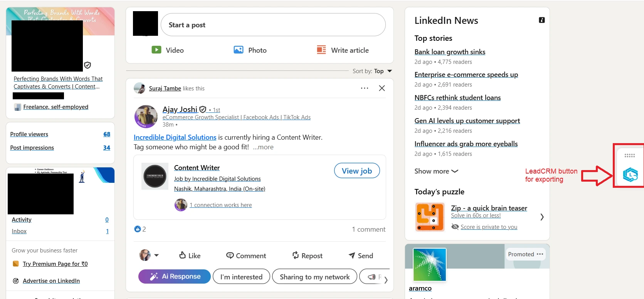Open the Activity link in sidebar
Viewport: 644px width, 299px height.
tap(22, 220)
